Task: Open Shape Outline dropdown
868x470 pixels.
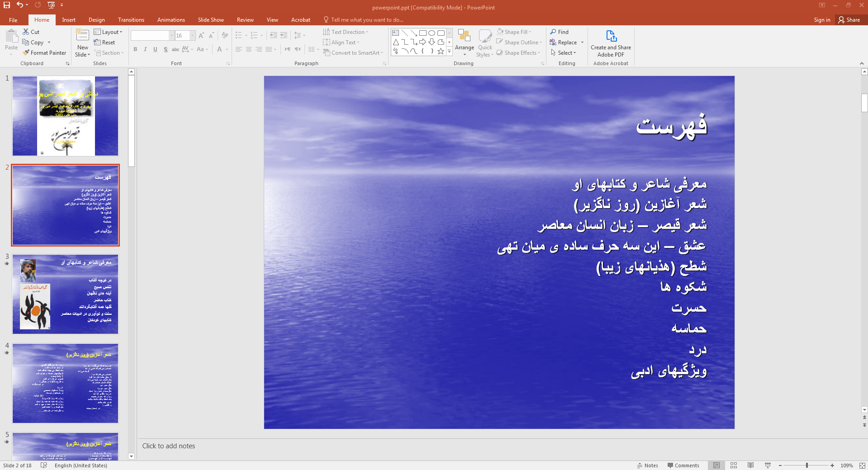Action: (x=519, y=43)
